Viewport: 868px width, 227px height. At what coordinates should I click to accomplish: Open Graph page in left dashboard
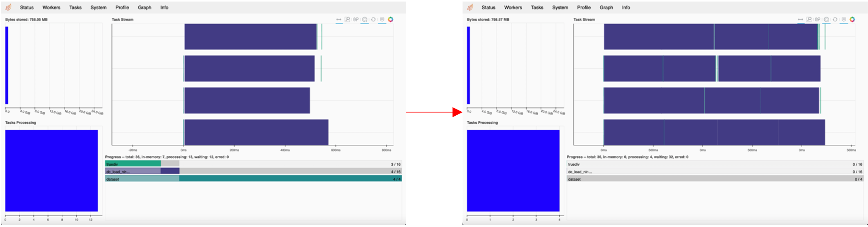coord(145,7)
